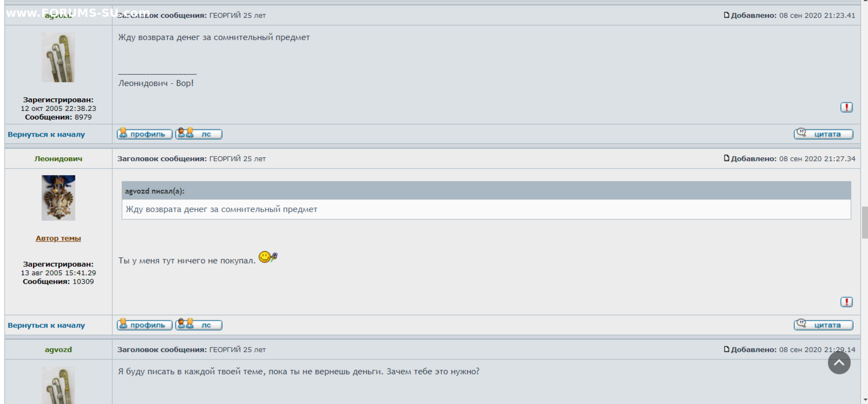
Task: Report Леонидович's post with red exclamation icon
Action: pos(846,302)
